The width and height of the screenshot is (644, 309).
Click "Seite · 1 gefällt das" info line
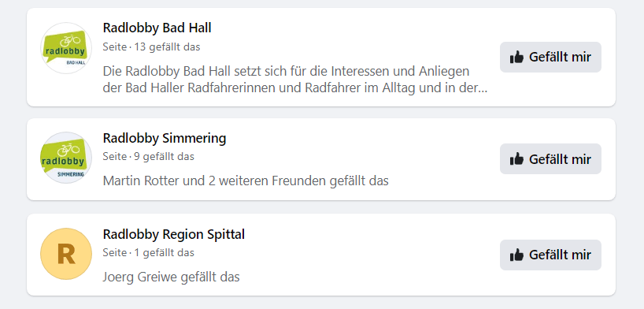pyautogui.click(x=148, y=252)
